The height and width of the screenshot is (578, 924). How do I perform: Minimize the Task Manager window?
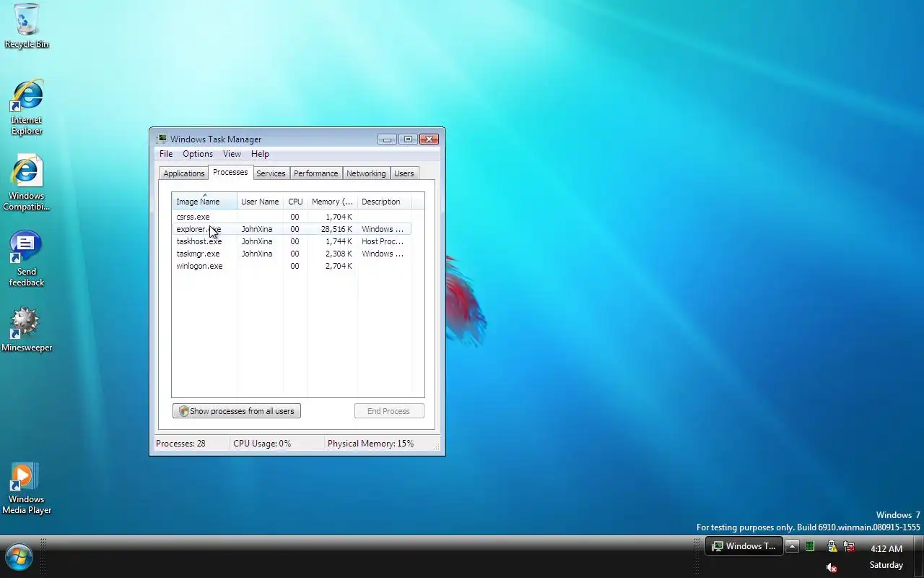(387, 139)
